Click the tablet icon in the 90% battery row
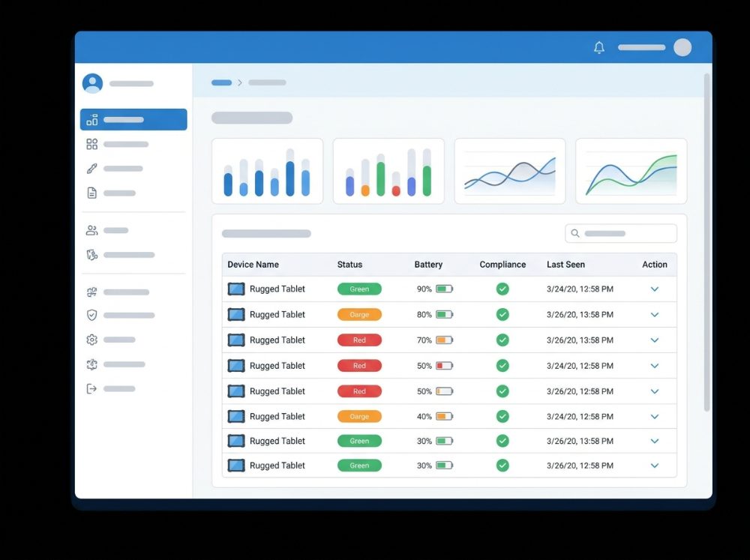This screenshot has width=750, height=560. click(235, 289)
